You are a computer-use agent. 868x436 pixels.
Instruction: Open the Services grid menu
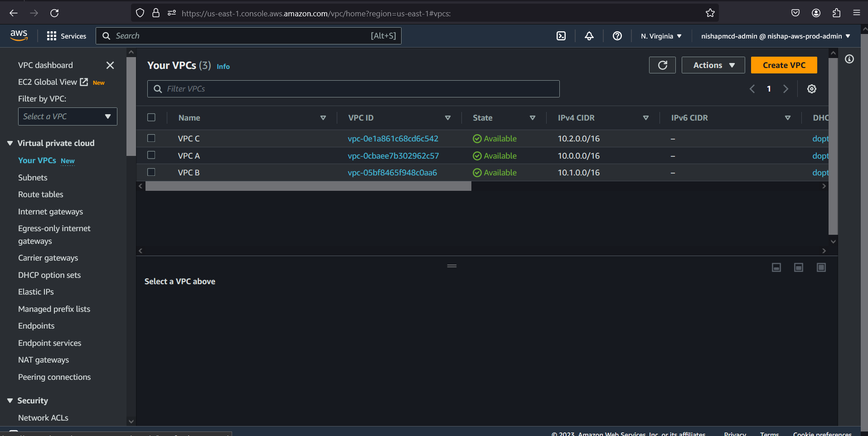pos(66,36)
